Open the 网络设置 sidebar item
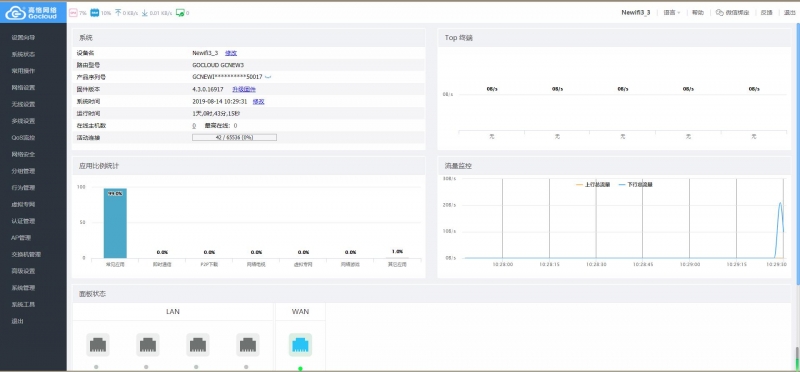Image resolution: width=800 pixels, height=372 pixels. coord(23,88)
